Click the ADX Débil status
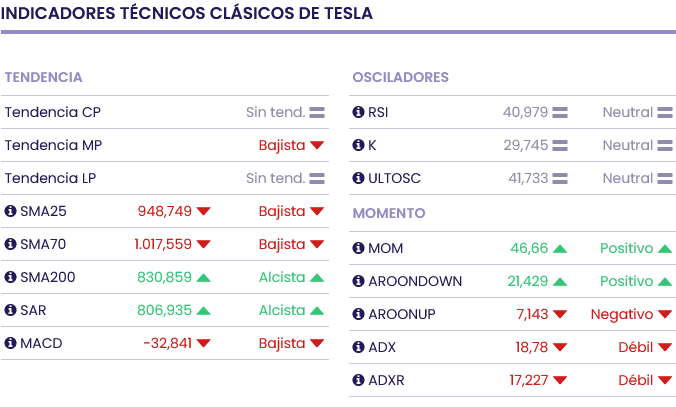 pyautogui.click(x=635, y=347)
